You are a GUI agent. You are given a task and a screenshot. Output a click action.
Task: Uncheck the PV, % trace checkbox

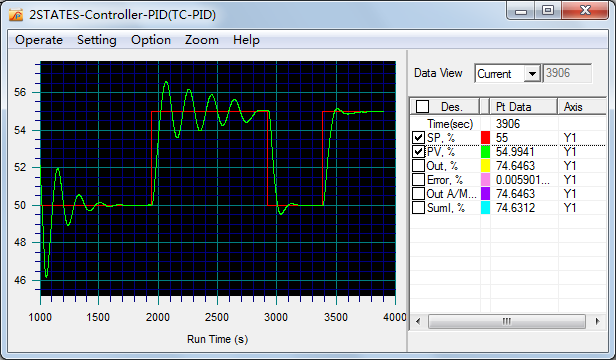pyautogui.click(x=418, y=152)
